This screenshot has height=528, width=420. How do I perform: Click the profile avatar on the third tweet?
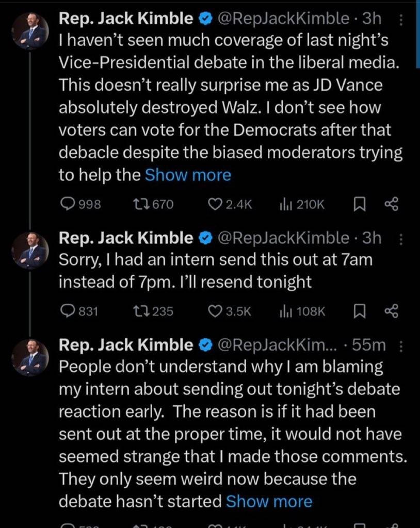coord(30,357)
